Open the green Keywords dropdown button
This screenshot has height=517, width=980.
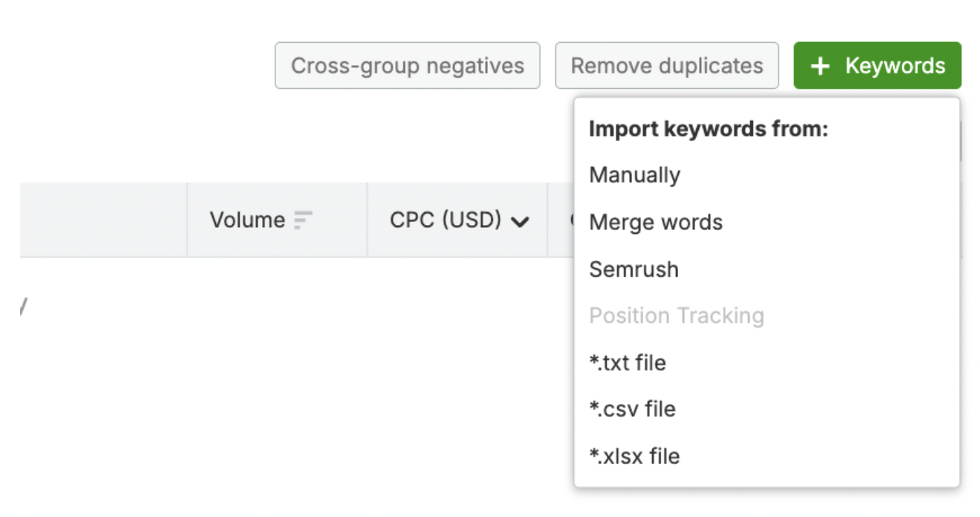[x=877, y=66]
